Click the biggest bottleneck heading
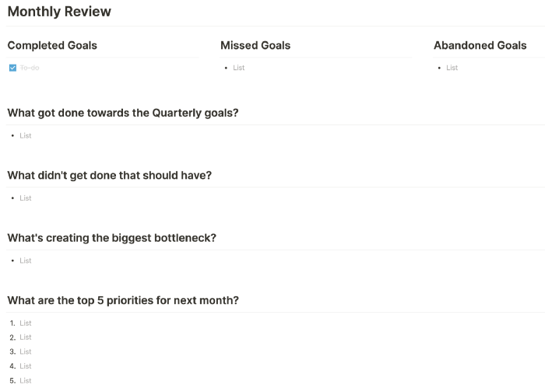The height and width of the screenshot is (392, 545). pyautogui.click(x=112, y=238)
